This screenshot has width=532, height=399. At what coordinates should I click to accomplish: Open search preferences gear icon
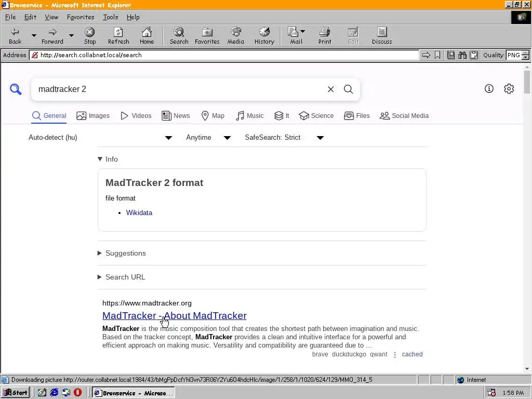509,88
